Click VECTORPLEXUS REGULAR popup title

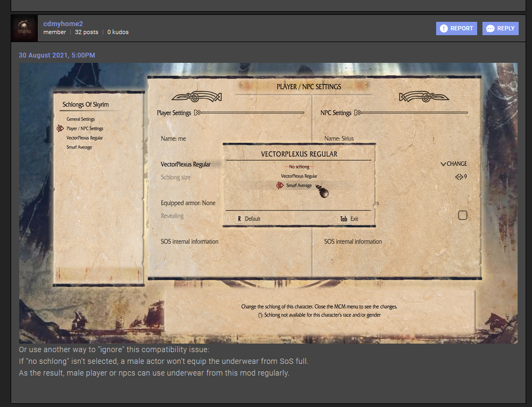pos(299,154)
